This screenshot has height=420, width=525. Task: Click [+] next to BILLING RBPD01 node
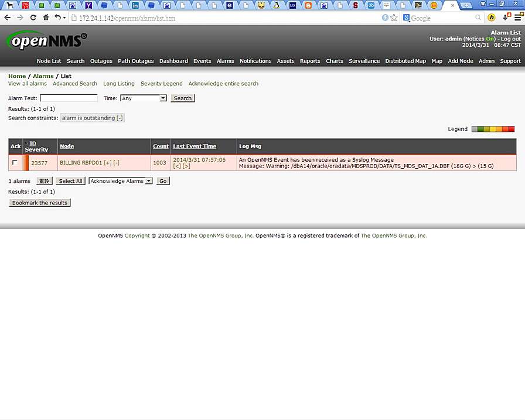click(x=107, y=163)
